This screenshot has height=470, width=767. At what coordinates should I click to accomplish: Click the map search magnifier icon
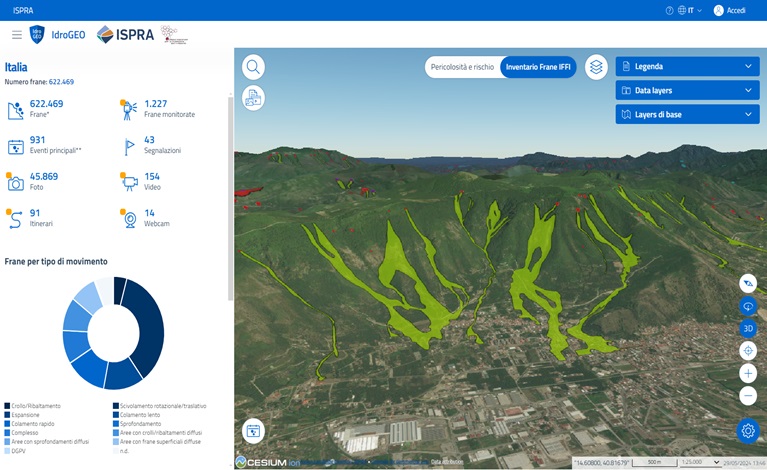pyautogui.click(x=254, y=67)
